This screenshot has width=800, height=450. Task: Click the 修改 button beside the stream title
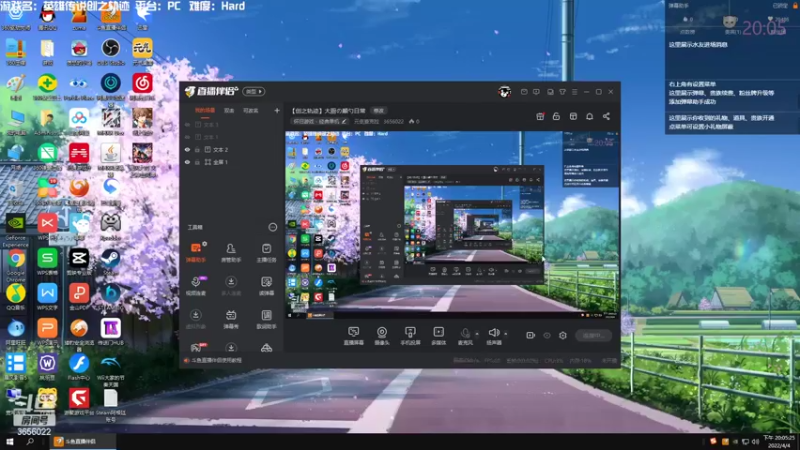pyautogui.click(x=379, y=111)
